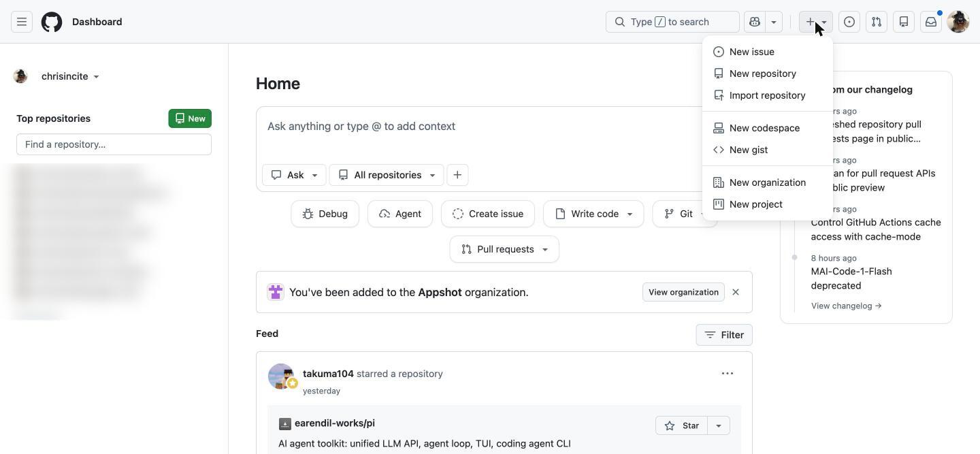
Task: Open the global navigation hamburger menu
Action: click(x=22, y=22)
